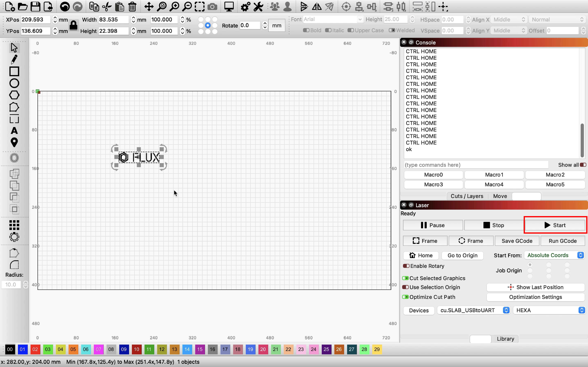This screenshot has height=367, width=588.
Task: Toggle Cut Selected Graphics off
Action: coord(405,278)
